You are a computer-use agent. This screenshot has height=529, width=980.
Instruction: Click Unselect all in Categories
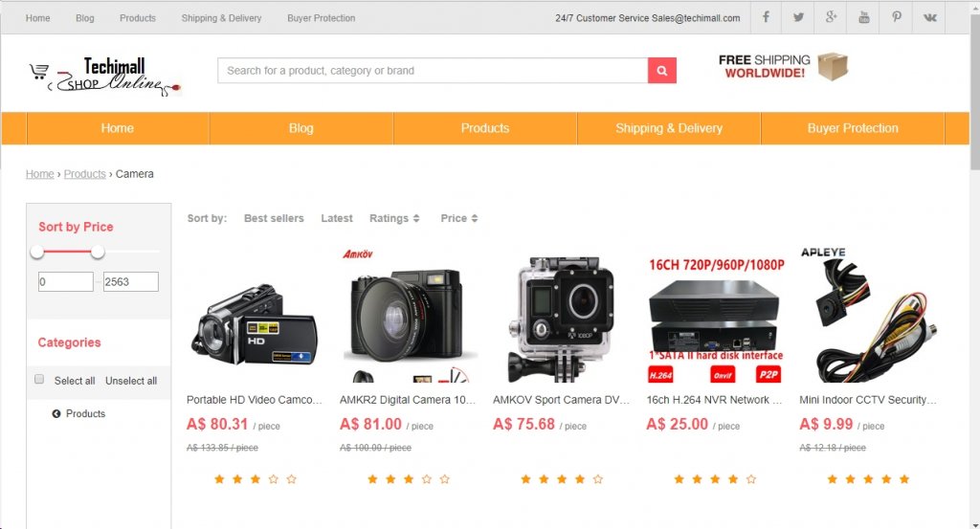130,381
